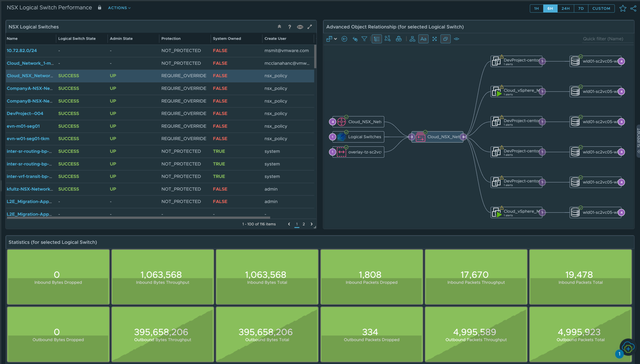Maximize the NSX Logical Switches widget
Screen dimensions: 640x364
click(310, 27)
